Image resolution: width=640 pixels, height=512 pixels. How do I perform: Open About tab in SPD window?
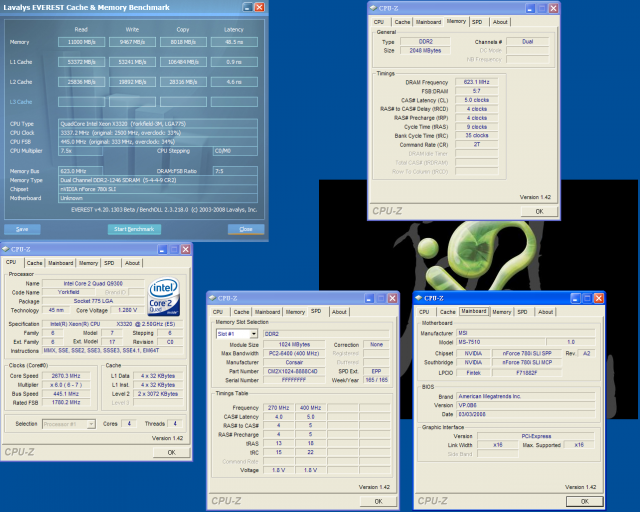(x=339, y=312)
